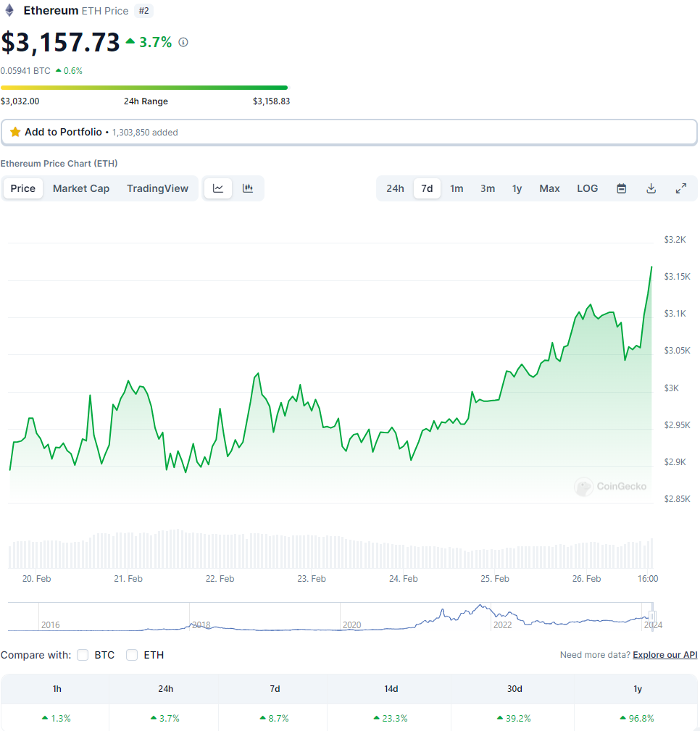
Task: Click the 2018 marker in the navigator
Action: click(x=201, y=625)
